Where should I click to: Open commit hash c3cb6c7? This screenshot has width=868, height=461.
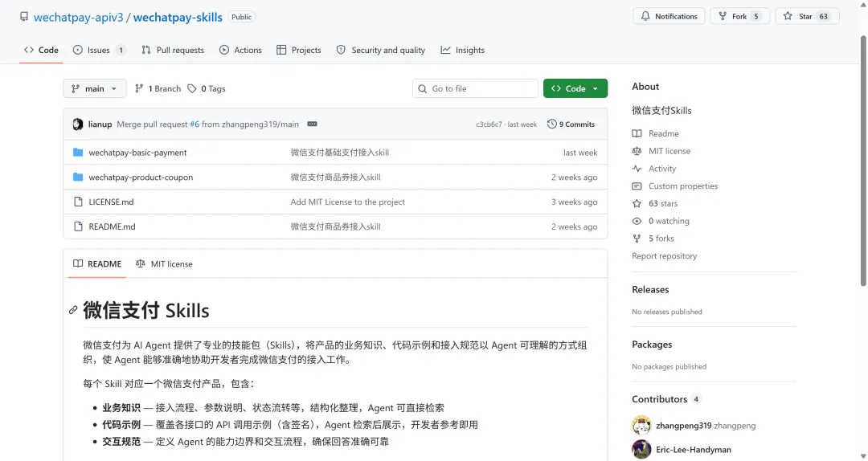(489, 124)
